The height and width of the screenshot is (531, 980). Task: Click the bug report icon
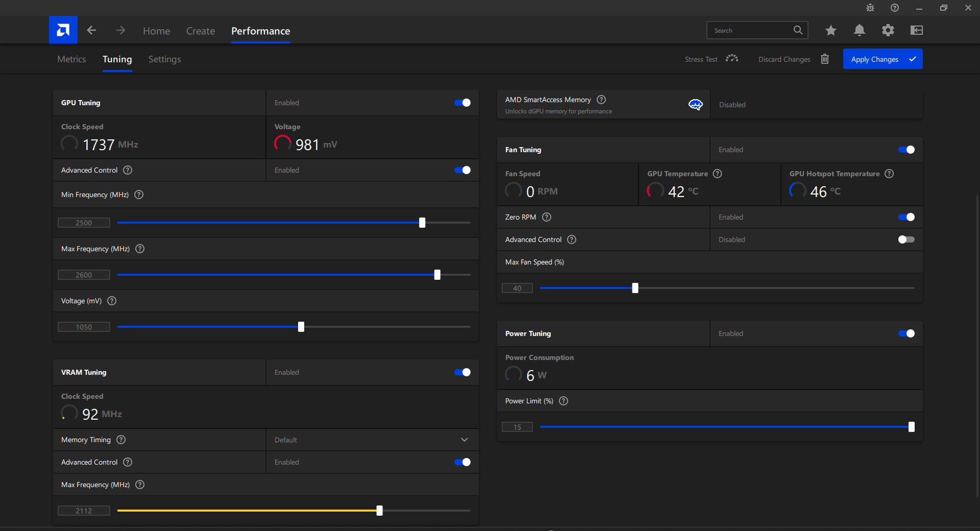870,8
